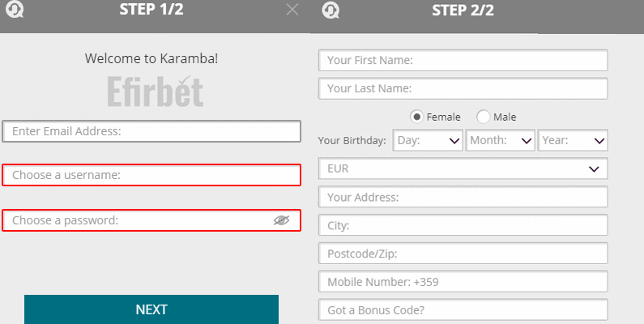Click the Your Address field
This screenshot has width=644, height=324.
point(463,197)
